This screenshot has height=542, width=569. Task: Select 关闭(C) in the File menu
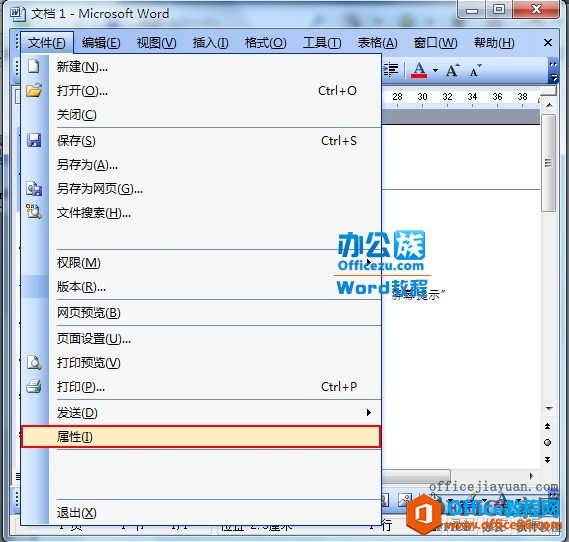pyautogui.click(x=201, y=115)
